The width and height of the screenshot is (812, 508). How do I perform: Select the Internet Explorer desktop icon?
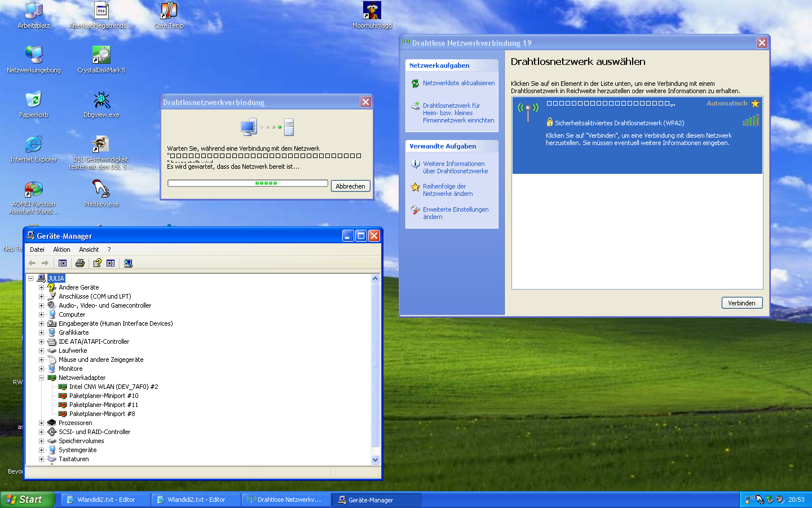pos(34,149)
